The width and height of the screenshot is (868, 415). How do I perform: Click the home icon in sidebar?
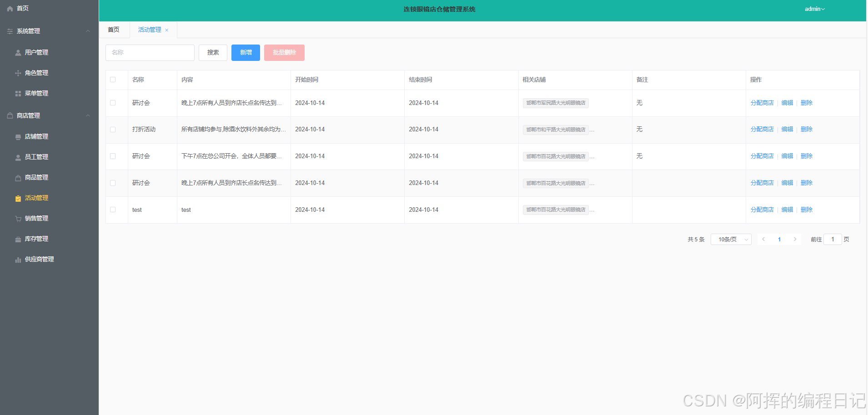[10, 9]
